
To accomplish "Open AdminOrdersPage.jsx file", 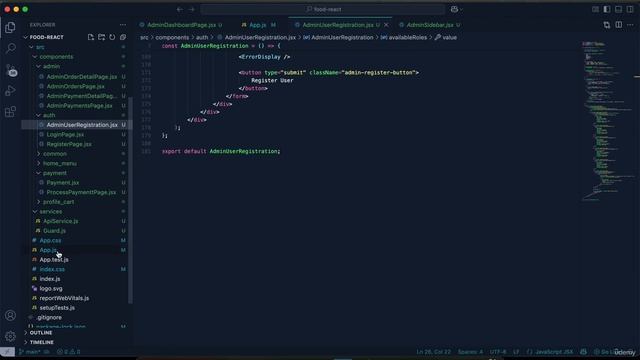I will pos(76,87).
